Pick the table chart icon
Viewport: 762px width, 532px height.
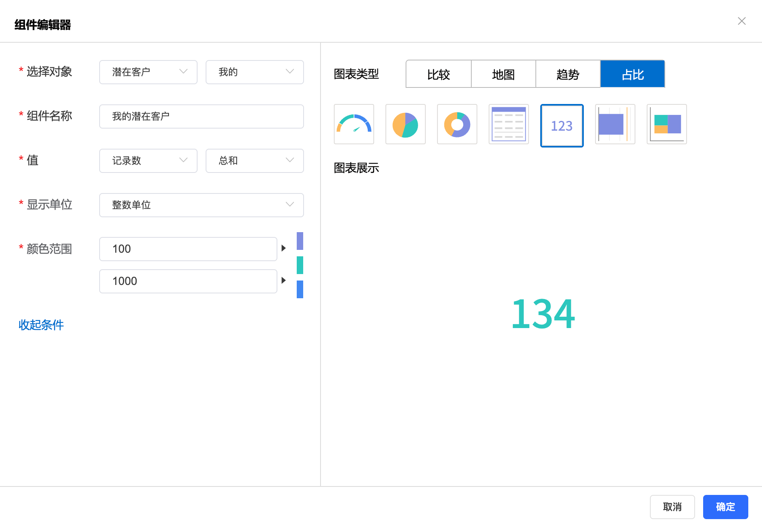point(508,124)
